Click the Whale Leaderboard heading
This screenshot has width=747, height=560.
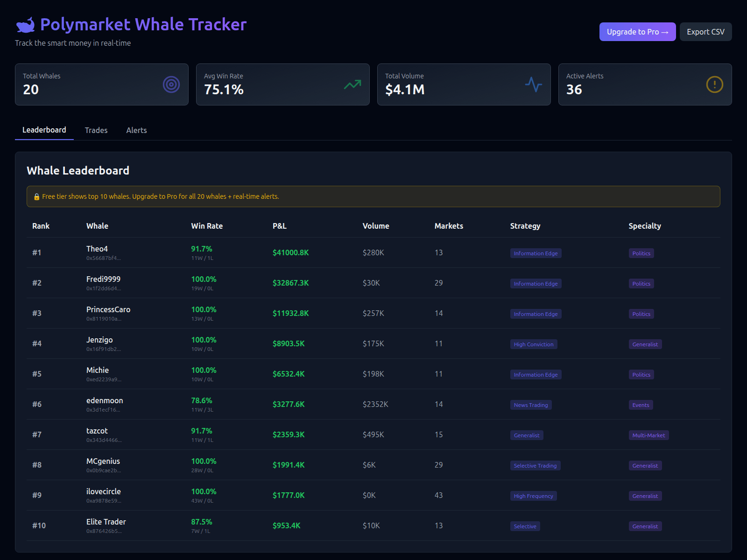[78, 170]
